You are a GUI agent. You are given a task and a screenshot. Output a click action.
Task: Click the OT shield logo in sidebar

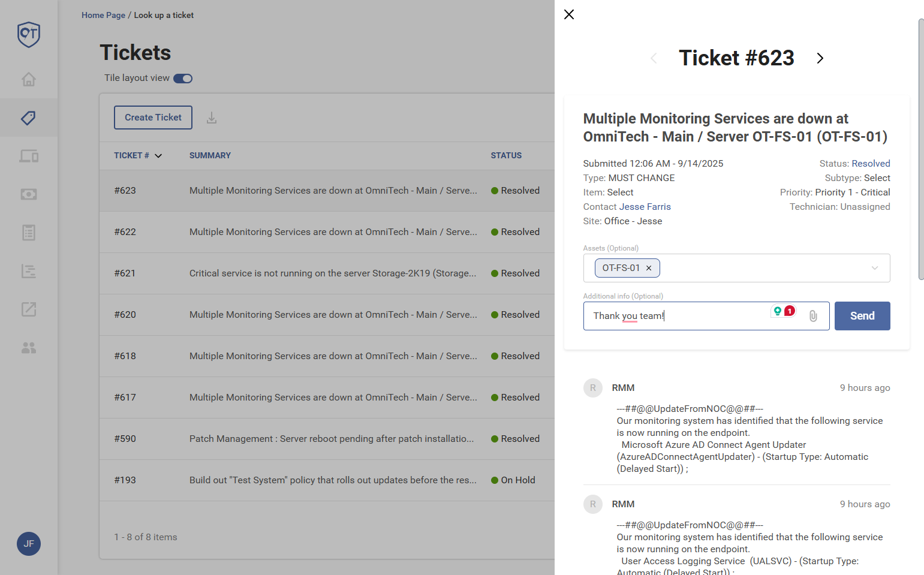coord(29,34)
